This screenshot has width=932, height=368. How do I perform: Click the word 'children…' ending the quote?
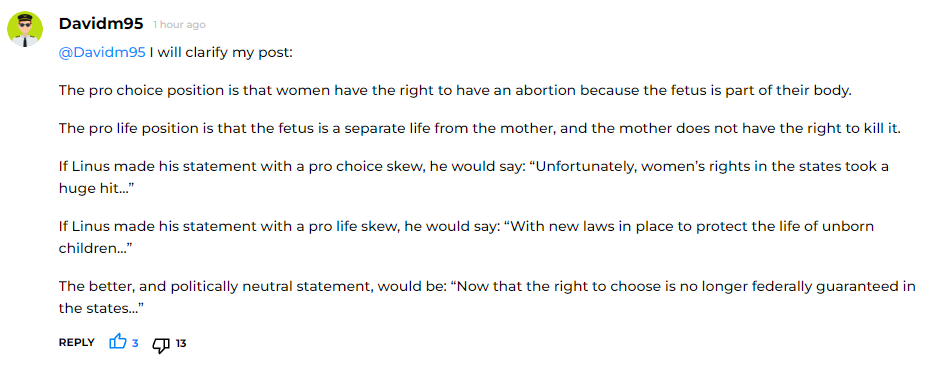pyautogui.click(x=95, y=248)
